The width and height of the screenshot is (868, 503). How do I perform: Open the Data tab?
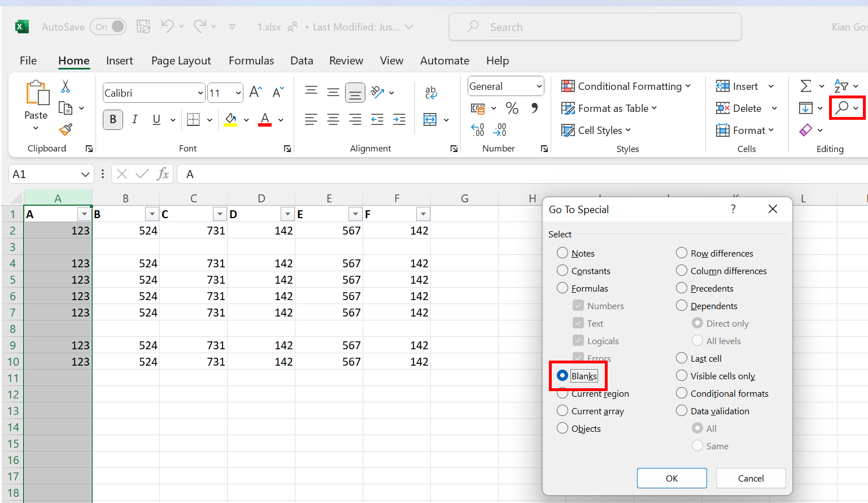tap(302, 60)
